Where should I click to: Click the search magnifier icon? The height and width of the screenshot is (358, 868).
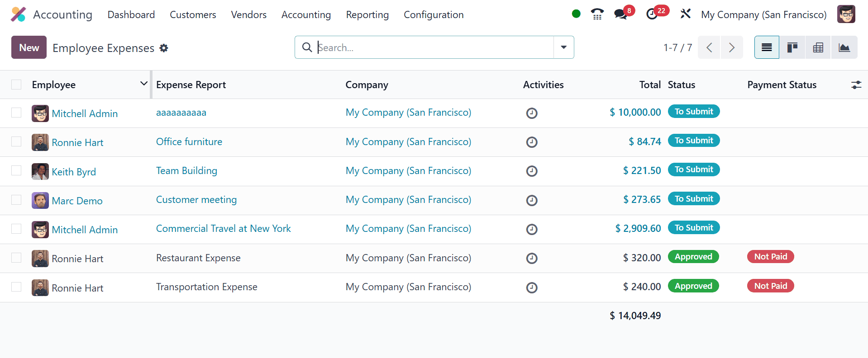(x=307, y=47)
